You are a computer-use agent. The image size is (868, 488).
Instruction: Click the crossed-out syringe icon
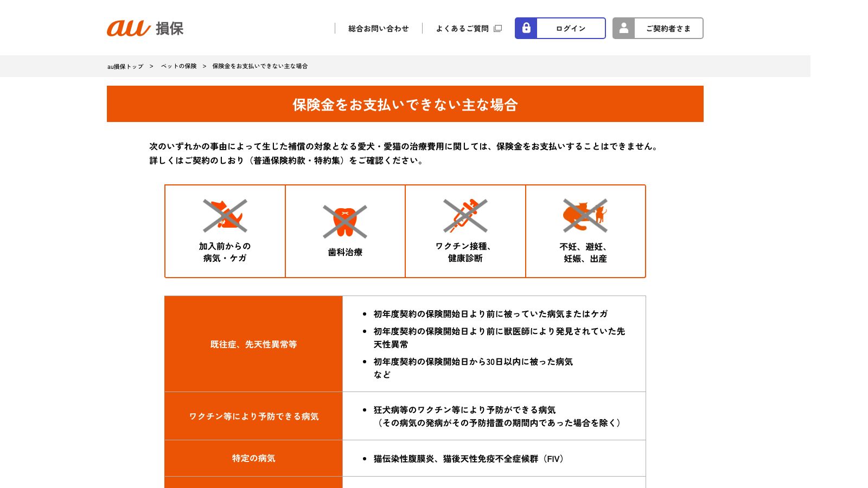point(465,215)
